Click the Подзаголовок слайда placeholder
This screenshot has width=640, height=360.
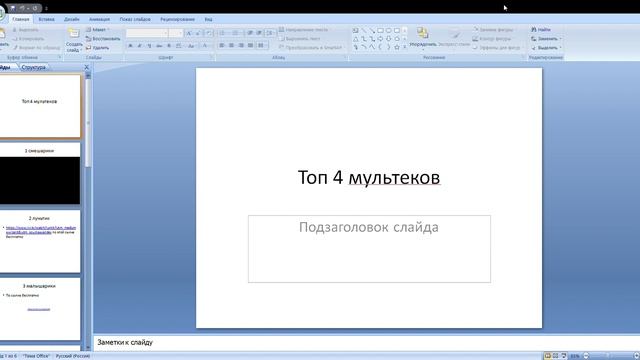(369, 249)
